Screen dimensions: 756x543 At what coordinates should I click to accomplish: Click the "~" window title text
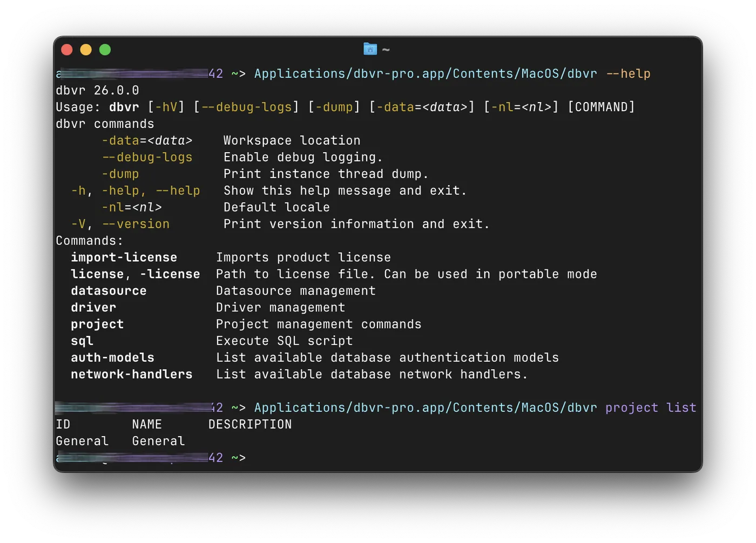click(x=386, y=50)
